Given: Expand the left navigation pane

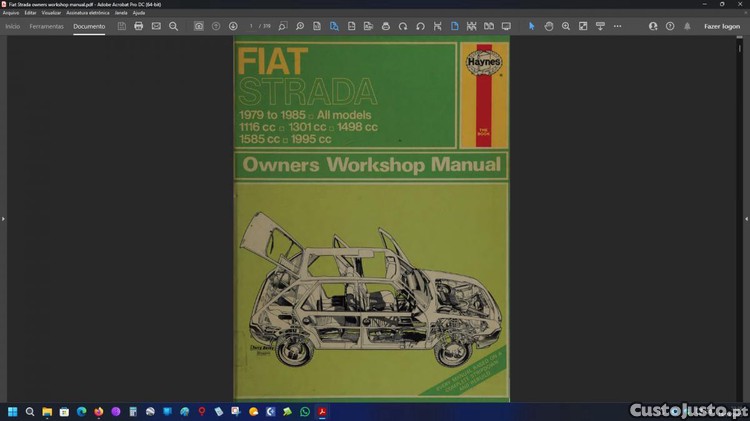Looking at the screenshot, I should 3,218.
